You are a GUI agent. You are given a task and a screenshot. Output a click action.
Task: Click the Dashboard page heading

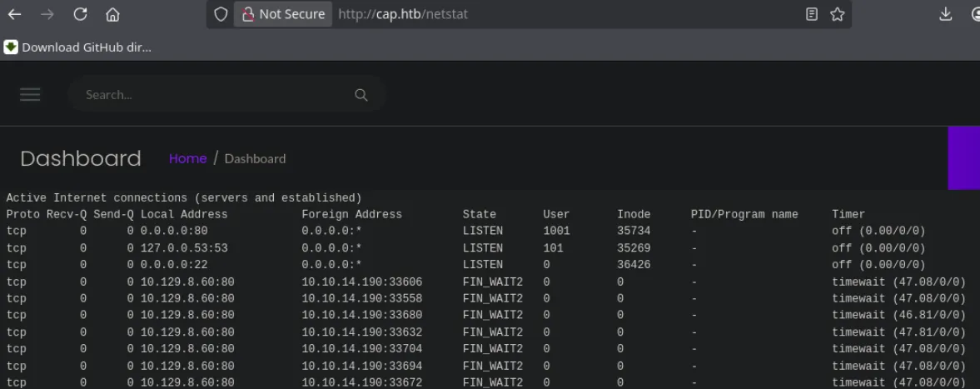point(81,159)
